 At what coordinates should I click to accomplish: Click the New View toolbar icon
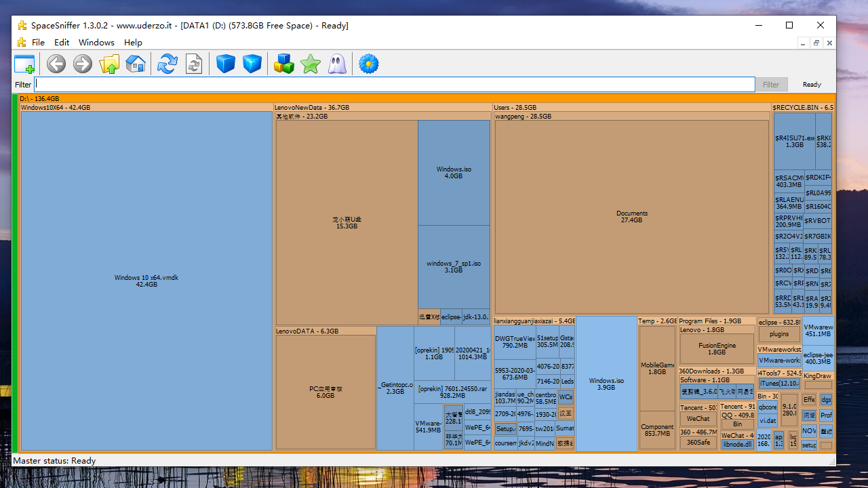[24, 64]
